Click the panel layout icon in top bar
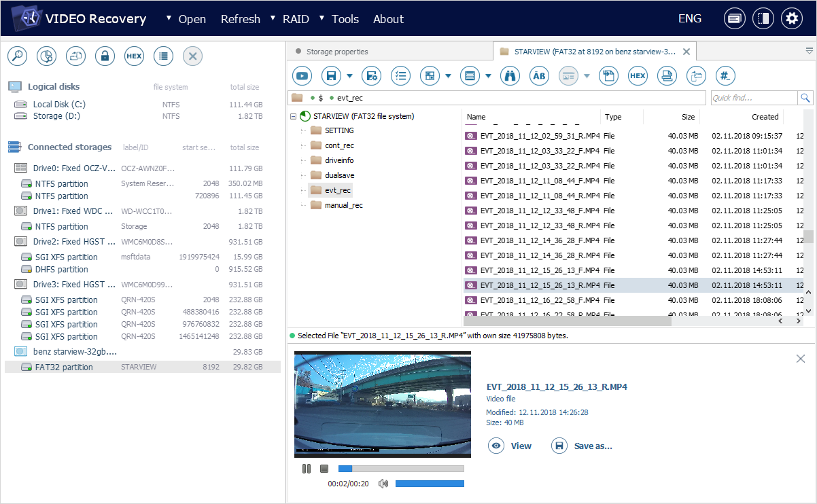Image resolution: width=817 pixels, height=504 pixels. 763,18
